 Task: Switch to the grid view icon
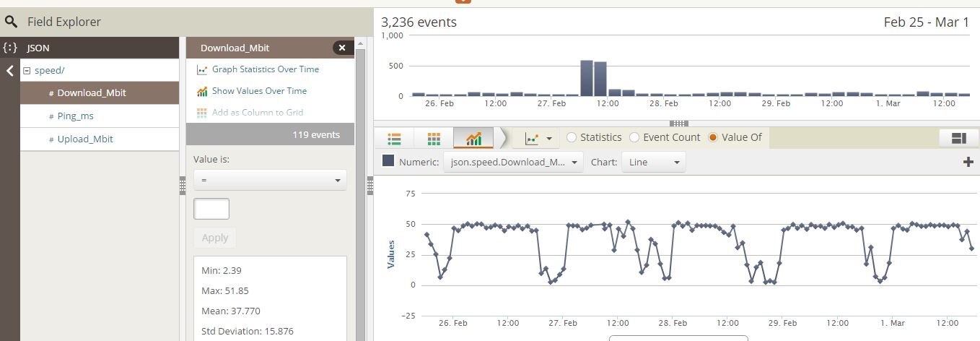[434, 137]
